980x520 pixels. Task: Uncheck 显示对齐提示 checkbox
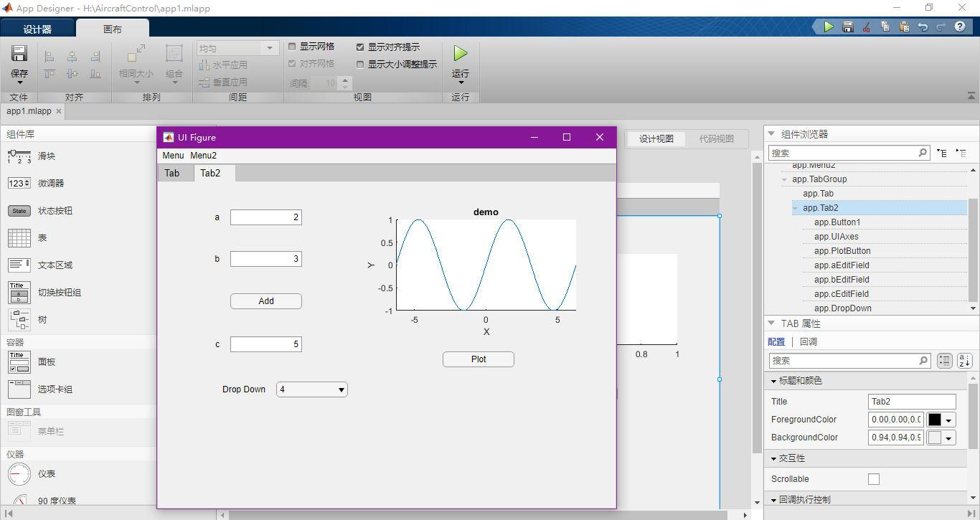tap(360, 47)
